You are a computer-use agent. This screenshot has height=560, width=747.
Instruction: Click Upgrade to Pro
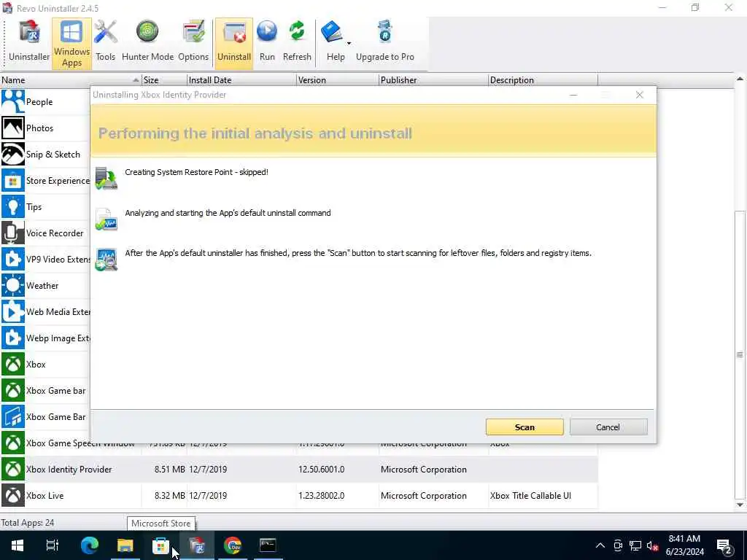coord(385,43)
